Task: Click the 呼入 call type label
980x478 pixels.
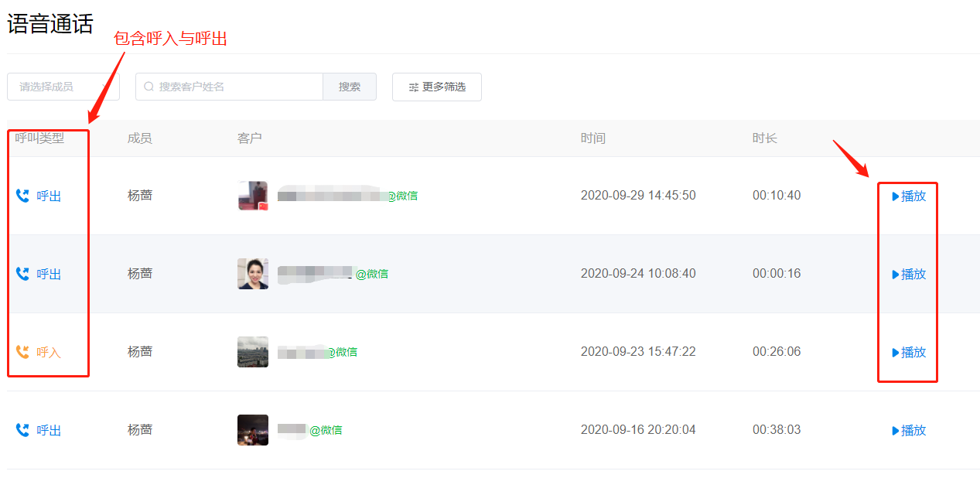Action: click(49, 352)
